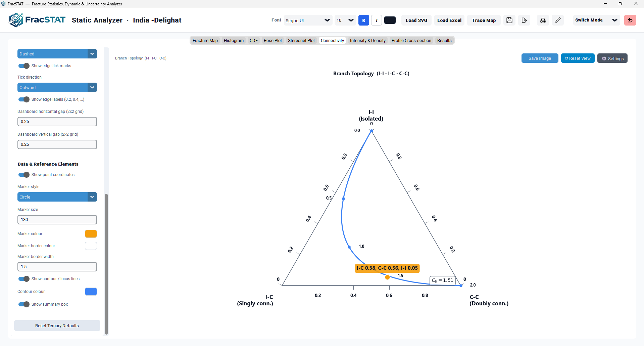Open the font colour swatch in toolbar
This screenshot has width=644, height=346.
[x=390, y=20]
